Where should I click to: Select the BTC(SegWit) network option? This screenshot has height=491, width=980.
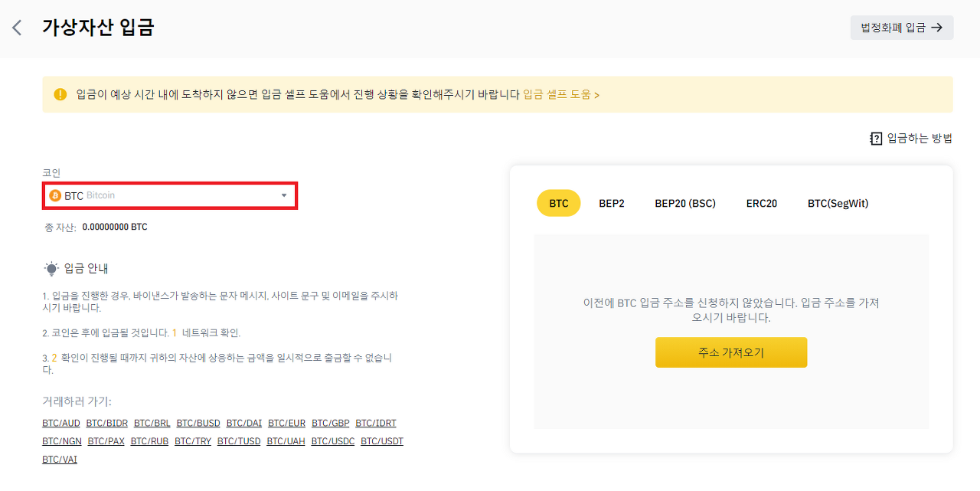[838, 203]
